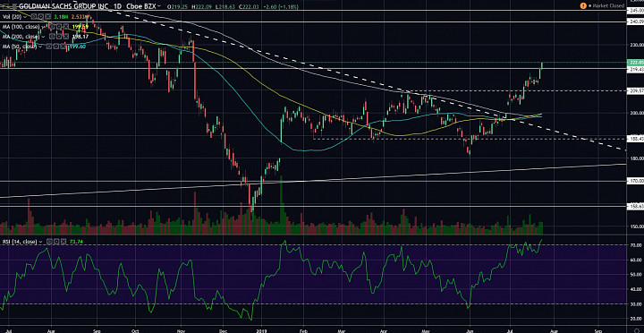Click the 240.09 price line label
The height and width of the screenshot is (333, 644).
click(x=635, y=22)
